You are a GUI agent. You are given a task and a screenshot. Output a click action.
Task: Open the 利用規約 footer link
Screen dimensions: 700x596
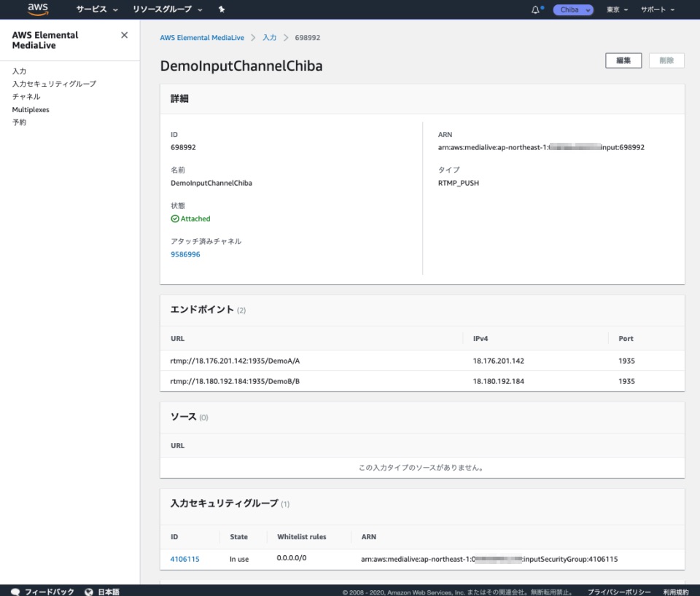point(676,592)
